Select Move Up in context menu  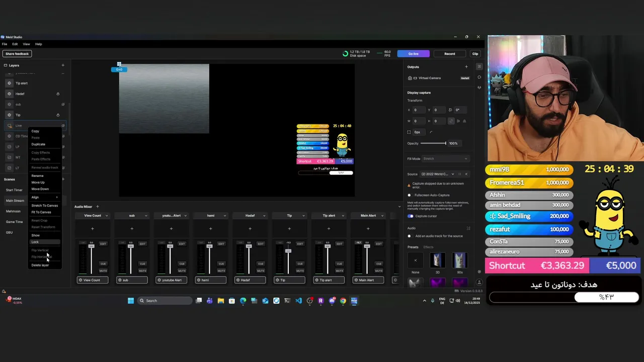38,183
